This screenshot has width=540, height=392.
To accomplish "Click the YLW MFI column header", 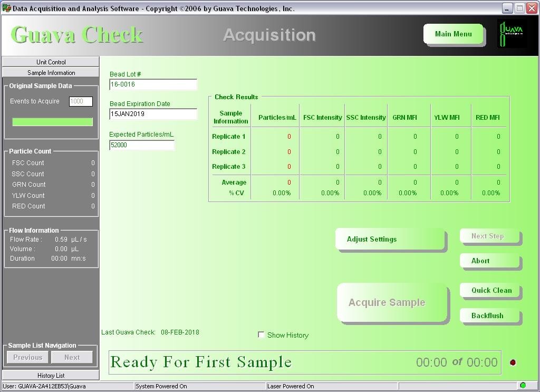I will point(447,118).
